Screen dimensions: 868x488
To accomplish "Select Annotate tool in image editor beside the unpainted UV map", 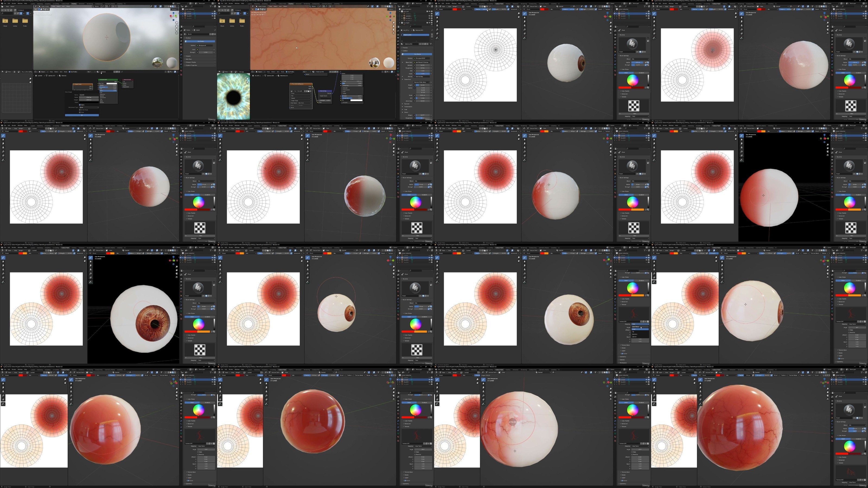I will [x=437, y=38].
